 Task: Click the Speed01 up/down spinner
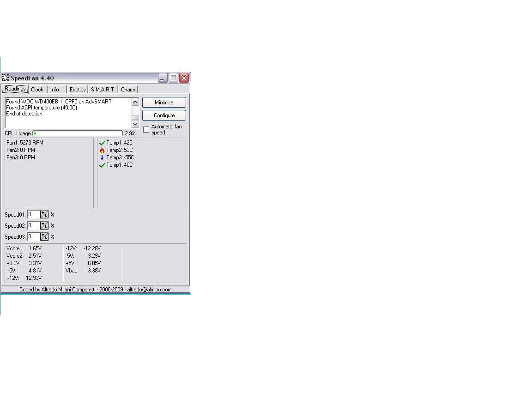[44, 214]
